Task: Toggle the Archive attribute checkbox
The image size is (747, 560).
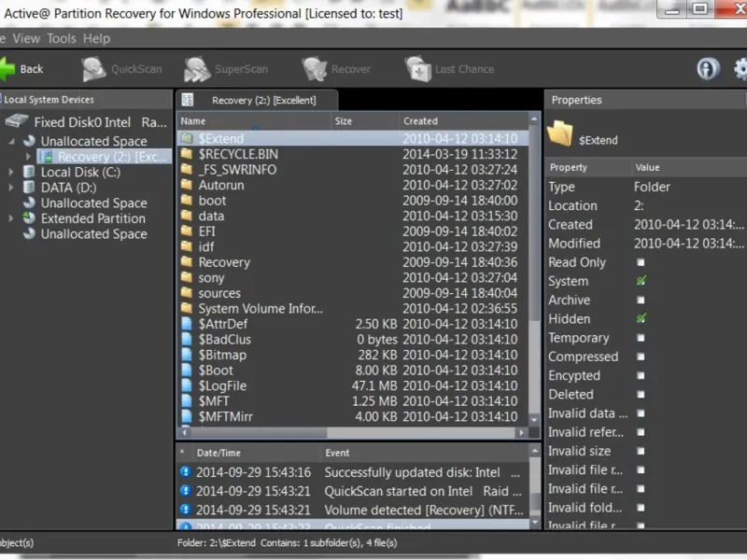Action: [x=641, y=300]
